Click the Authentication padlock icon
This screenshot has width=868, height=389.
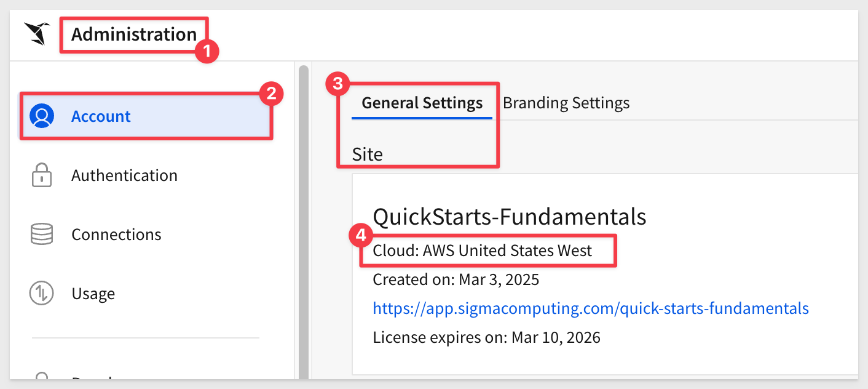[x=42, y=175]
